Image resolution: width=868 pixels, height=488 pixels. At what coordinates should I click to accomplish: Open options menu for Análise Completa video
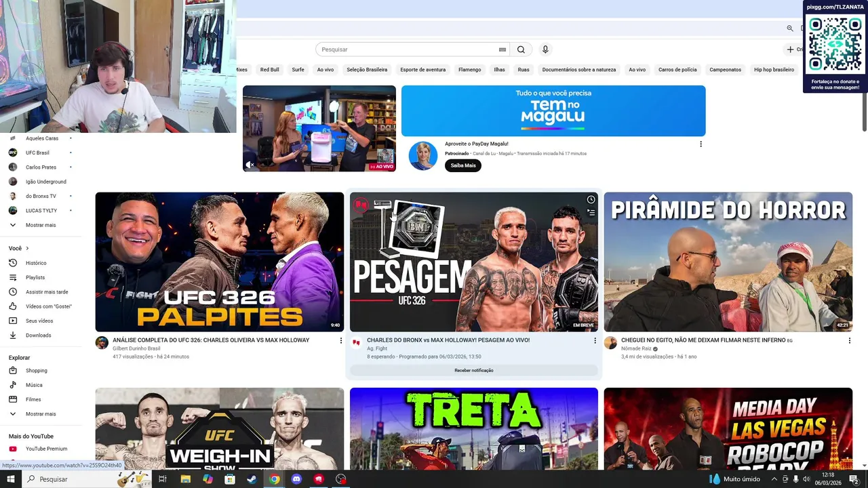coord(341,340)
